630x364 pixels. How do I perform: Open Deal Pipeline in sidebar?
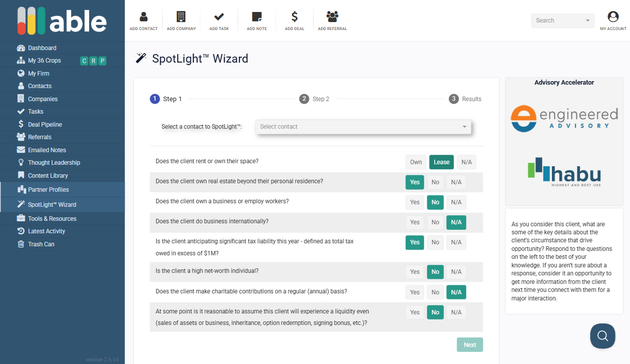[x=45, y=124]
